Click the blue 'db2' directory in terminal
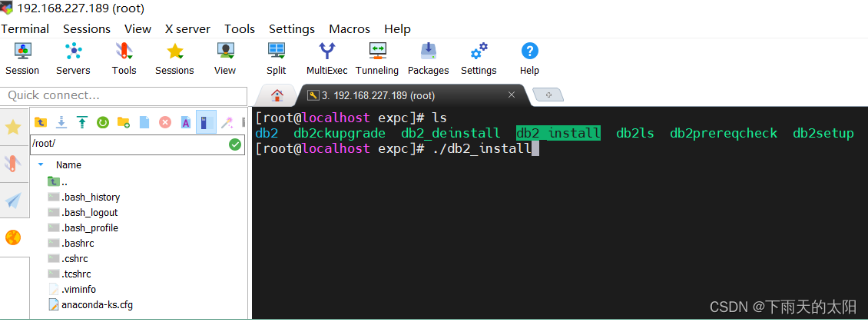This screenshot has width=868, height=322. (267, 133)
